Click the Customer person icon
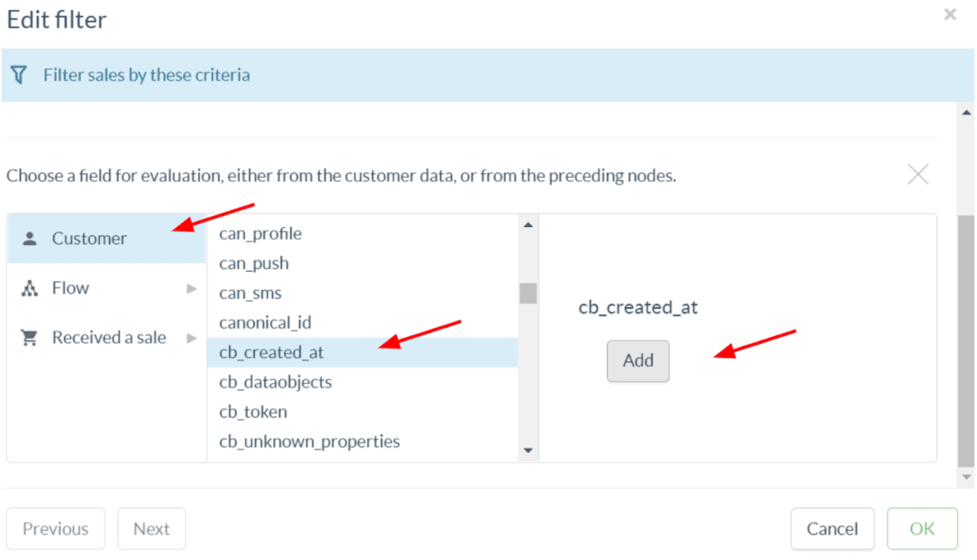The height and width of the screenshot is (560, 977). coord(30,239)
